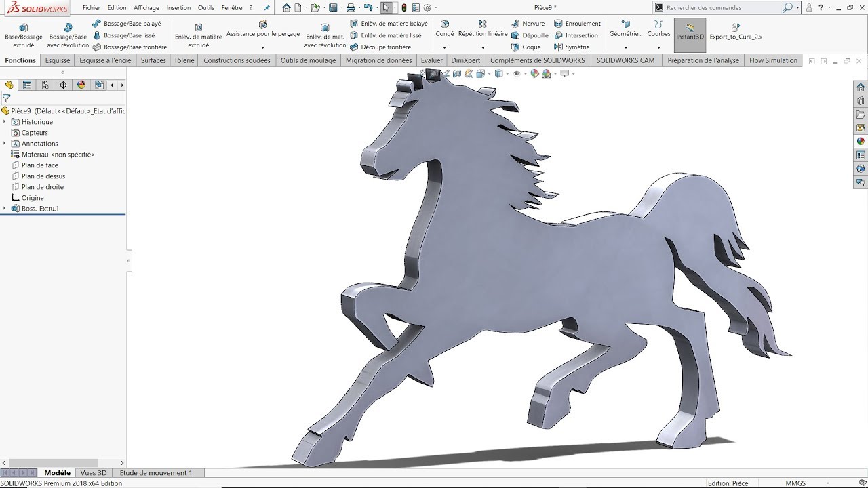Open FeatureManager design tree tab
This screenshot has height=488, width=868.
coord(9,85)
